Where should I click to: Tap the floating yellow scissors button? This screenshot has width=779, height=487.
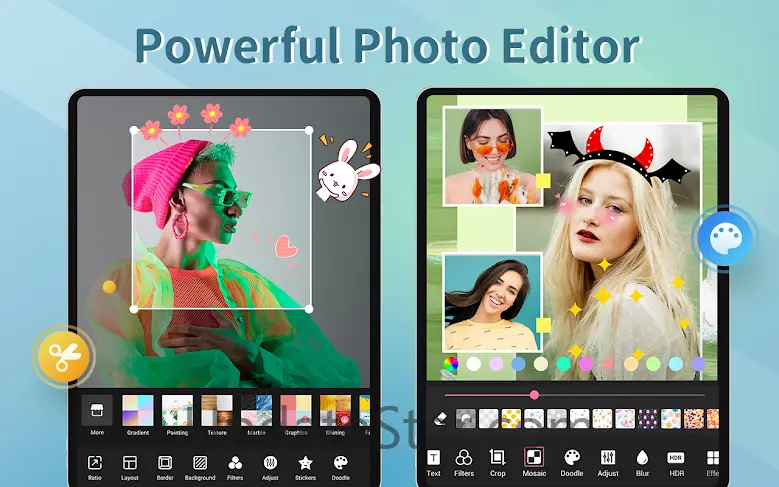[64, 356]
